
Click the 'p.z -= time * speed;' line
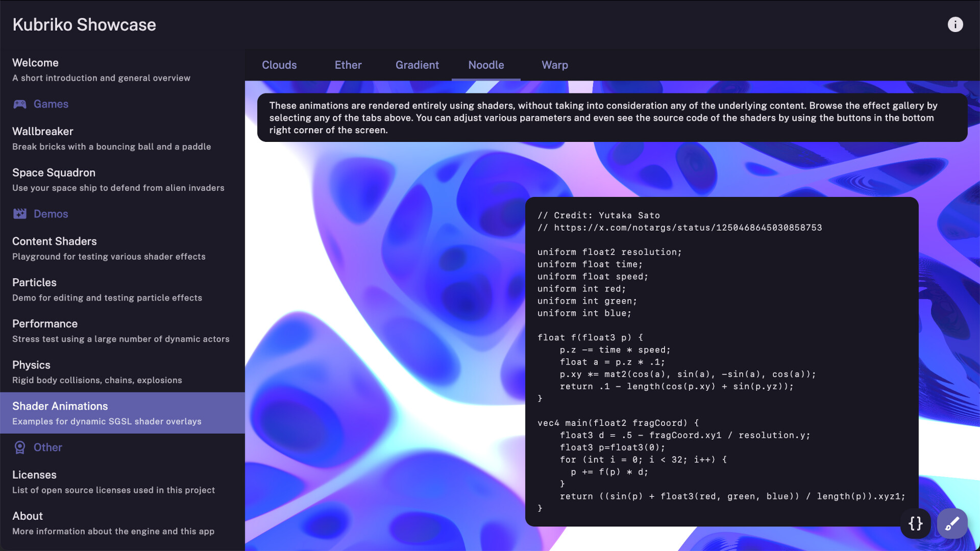tap(615, 350)
